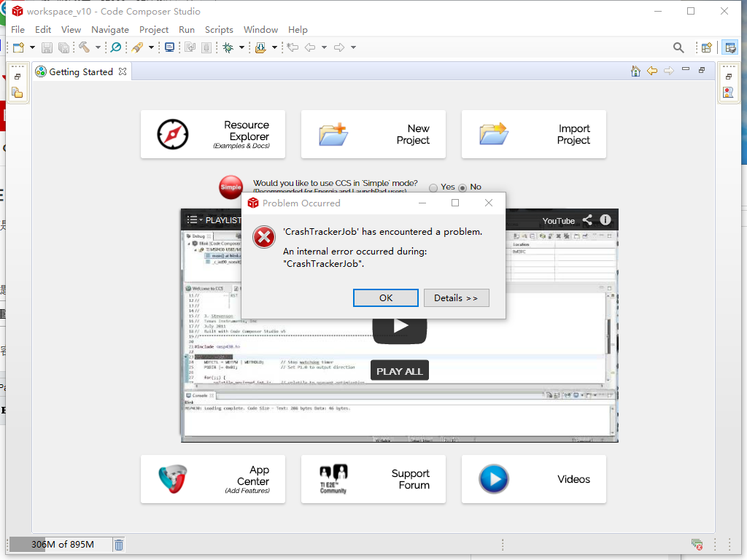Open the Help menu
Image resolution: width=747 pixels, height=560 pixels.
[298, 29]
